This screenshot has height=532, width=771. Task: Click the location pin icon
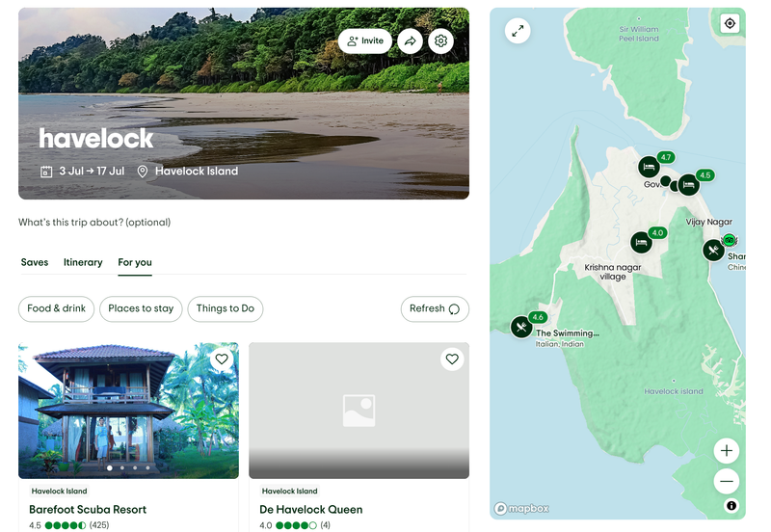coord(142,172)
